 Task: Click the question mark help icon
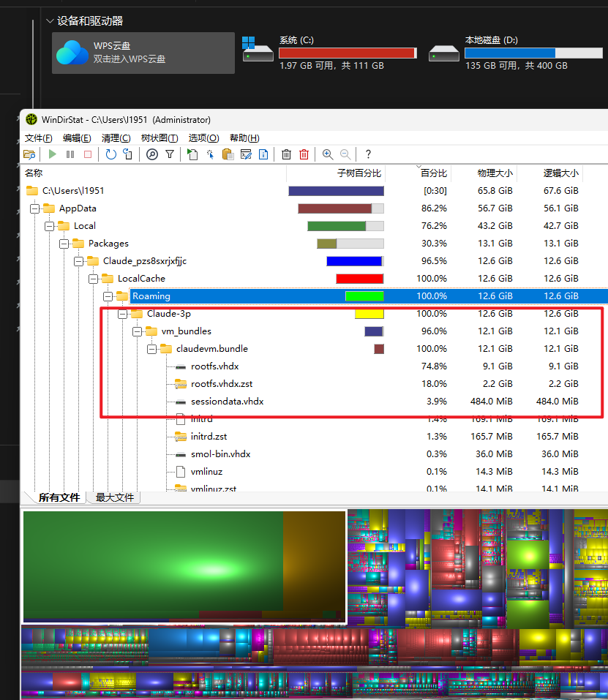(x=368, y=154)
